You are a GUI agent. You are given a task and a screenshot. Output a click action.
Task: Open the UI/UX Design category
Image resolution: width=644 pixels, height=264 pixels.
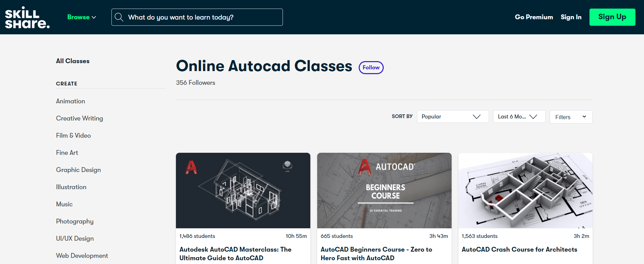tap(75, 239)
